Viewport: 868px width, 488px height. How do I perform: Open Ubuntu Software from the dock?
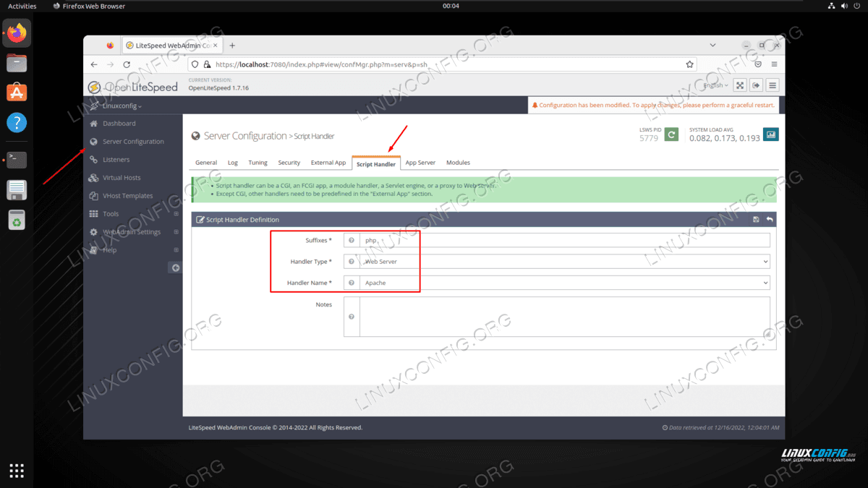(x=17, y=92)
